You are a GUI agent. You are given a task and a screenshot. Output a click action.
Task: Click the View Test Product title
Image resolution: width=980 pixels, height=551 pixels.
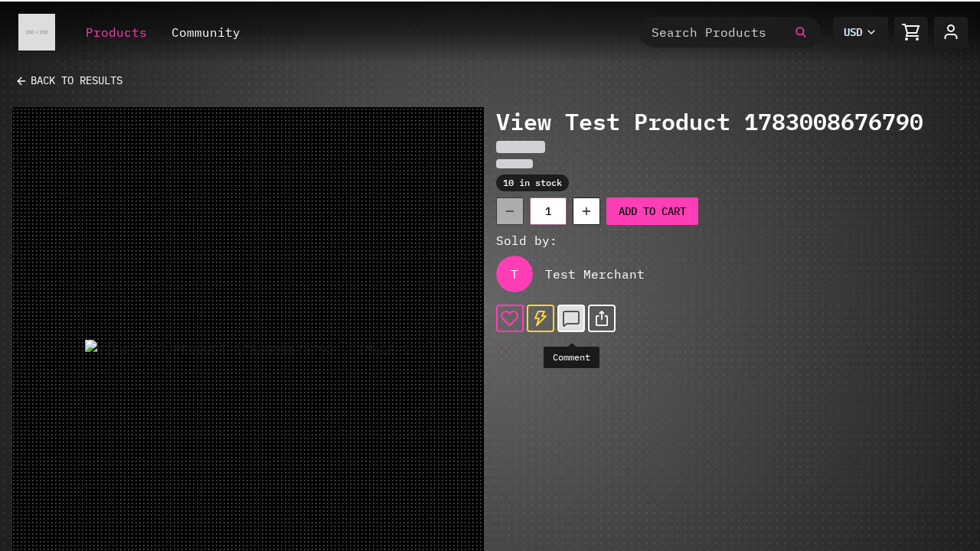[x=710, y=122]
